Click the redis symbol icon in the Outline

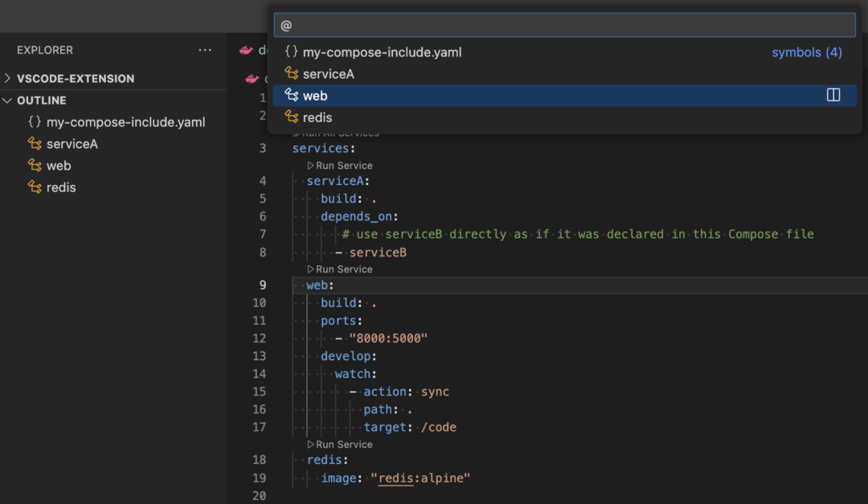35,186
